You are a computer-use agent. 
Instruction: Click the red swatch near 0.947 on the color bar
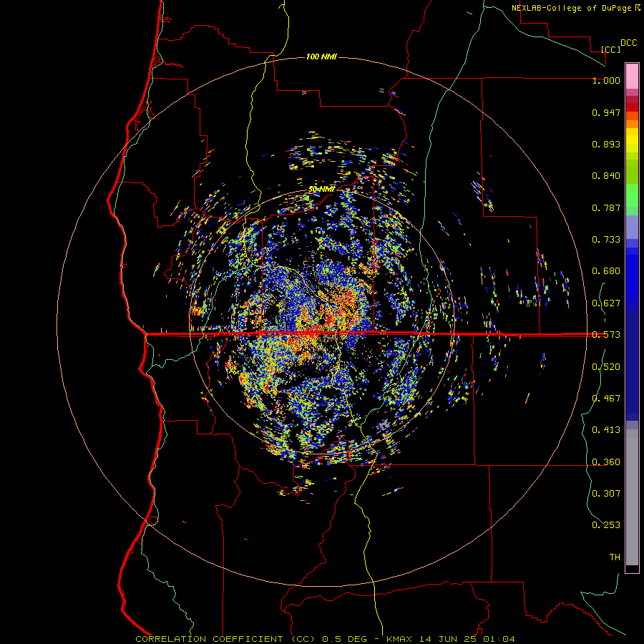tap(632, 107)
